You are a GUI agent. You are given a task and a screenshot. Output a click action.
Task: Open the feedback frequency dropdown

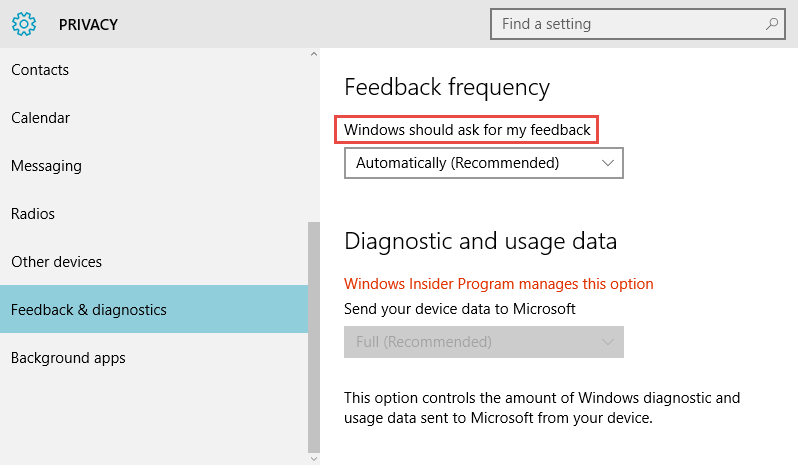pyautogui.click(x=483, y=163)
